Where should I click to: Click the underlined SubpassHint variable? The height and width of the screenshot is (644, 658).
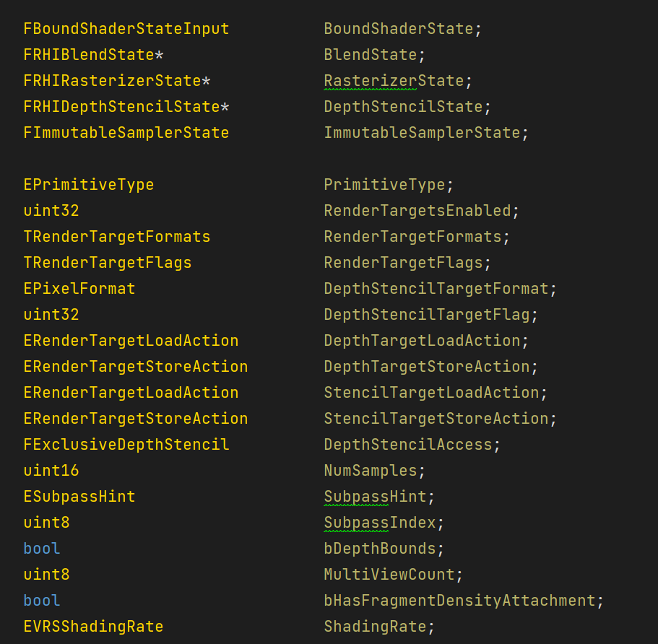[375, 497]
